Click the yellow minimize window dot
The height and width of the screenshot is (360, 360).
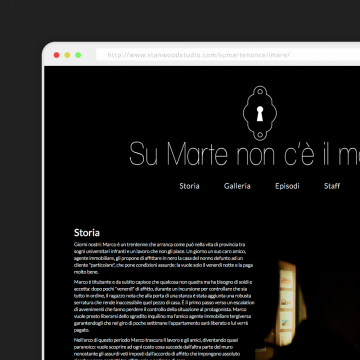pyautogui.click(x=67, y=55)
